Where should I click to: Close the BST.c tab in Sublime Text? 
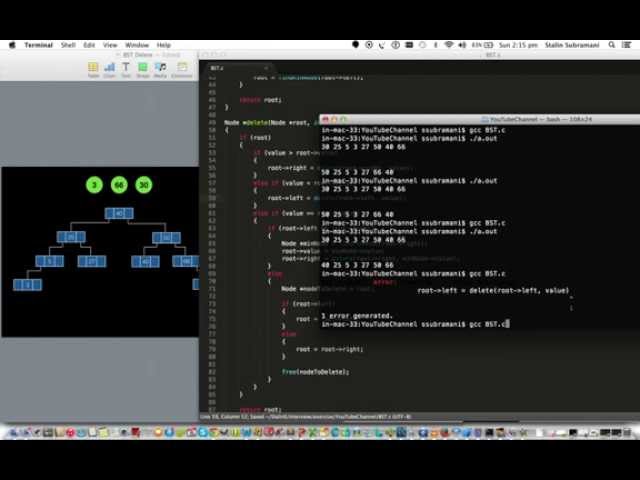click(266, 68)
